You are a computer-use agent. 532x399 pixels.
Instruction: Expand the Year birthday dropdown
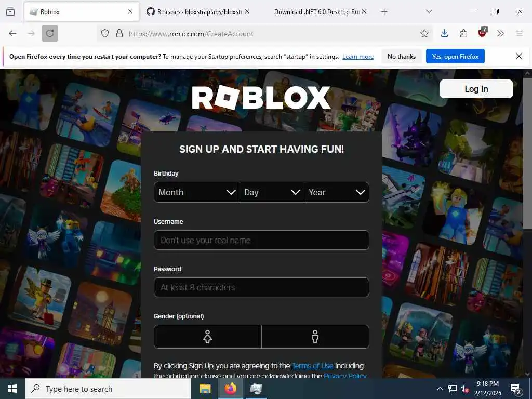[x=337, y=192]
